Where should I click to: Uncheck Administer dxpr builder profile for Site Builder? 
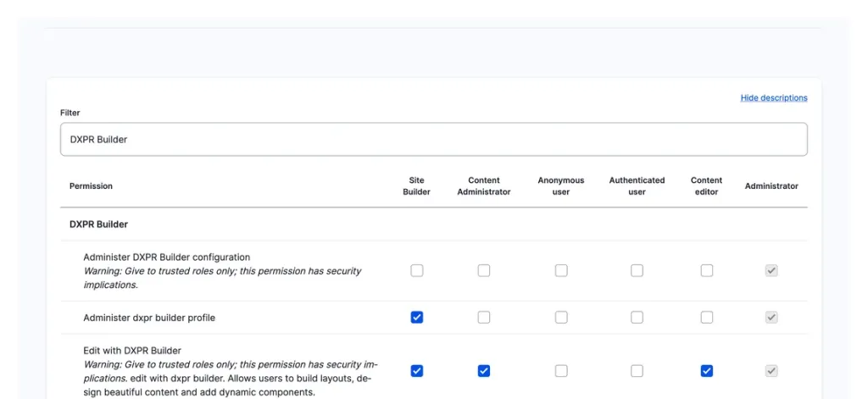click(x=417, y=318)
